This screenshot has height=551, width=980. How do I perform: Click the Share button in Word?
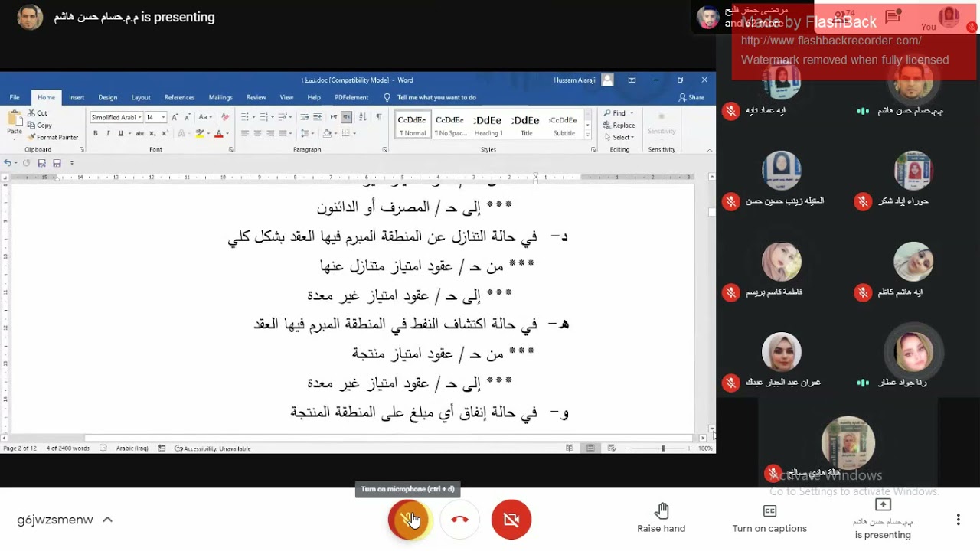(691, 97)
